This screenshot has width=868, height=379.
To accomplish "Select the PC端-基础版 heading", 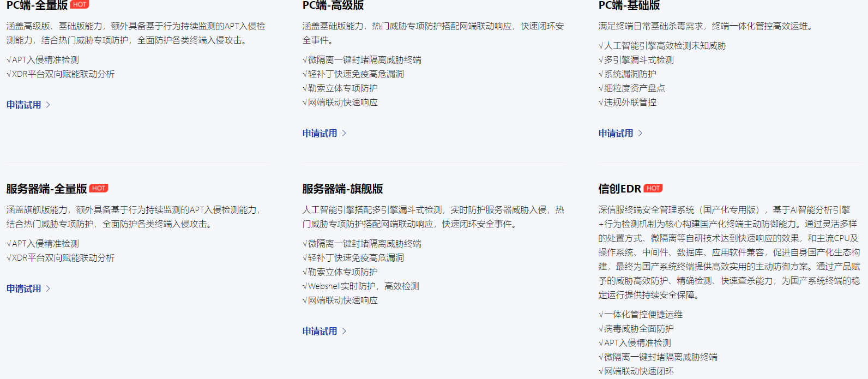I will (x=629, y=5).
